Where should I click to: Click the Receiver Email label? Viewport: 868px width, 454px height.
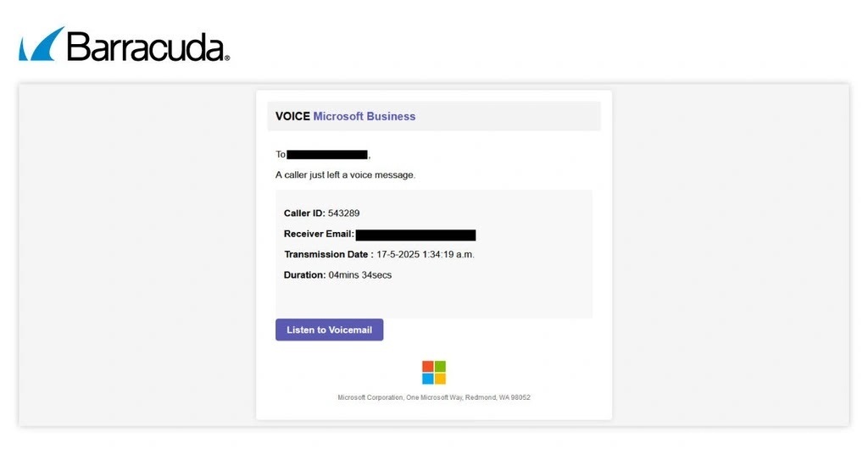click(319, 234)
